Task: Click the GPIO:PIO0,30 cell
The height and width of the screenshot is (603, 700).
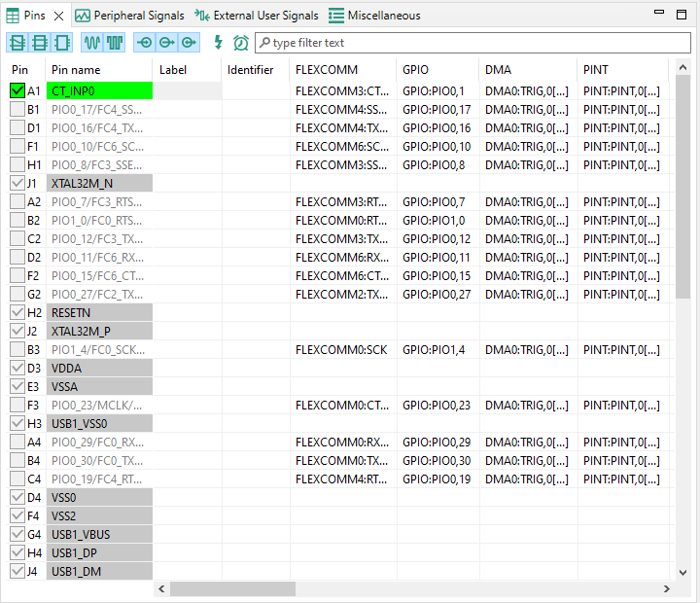Action: pos(438,460)
